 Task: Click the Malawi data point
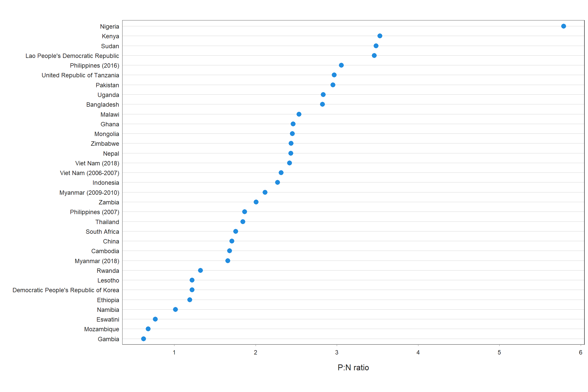click(299, 114)
